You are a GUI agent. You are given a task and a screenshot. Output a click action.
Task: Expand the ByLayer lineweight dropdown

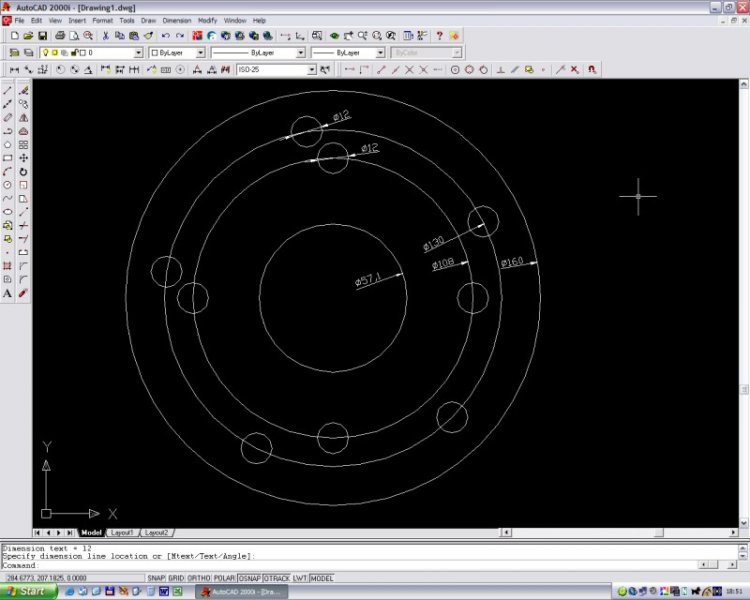coord(380,53)
